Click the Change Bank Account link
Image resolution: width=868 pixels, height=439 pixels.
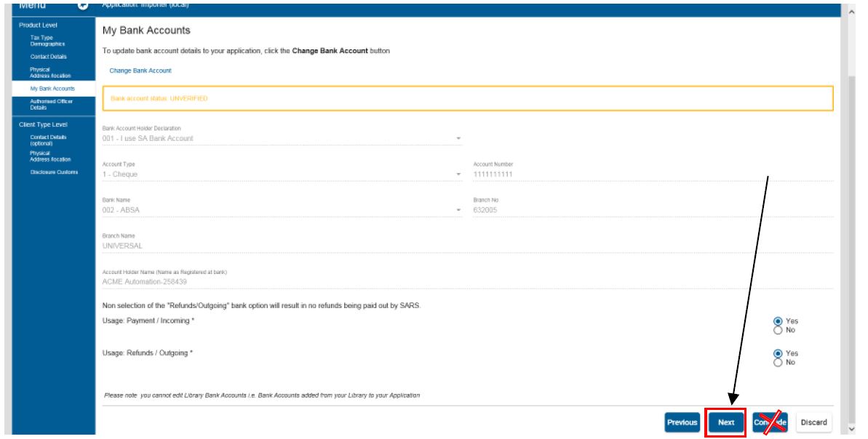[x=140, y=71]
